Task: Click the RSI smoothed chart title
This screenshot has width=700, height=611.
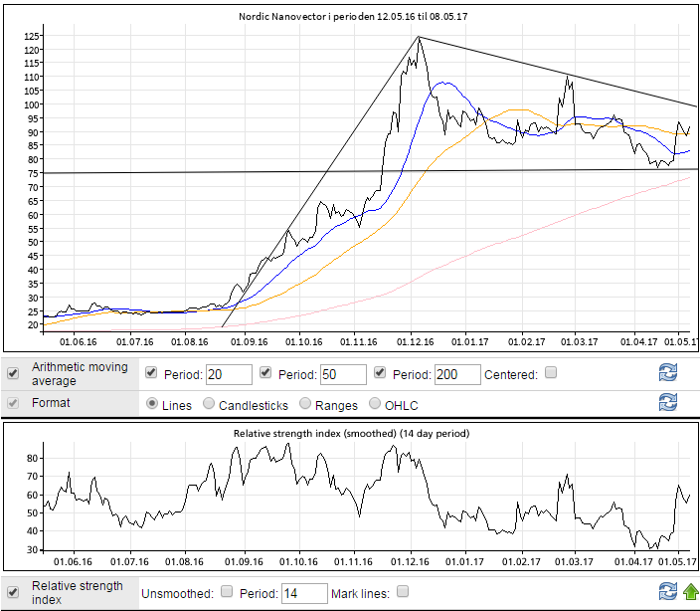Action: pos(351,433)
